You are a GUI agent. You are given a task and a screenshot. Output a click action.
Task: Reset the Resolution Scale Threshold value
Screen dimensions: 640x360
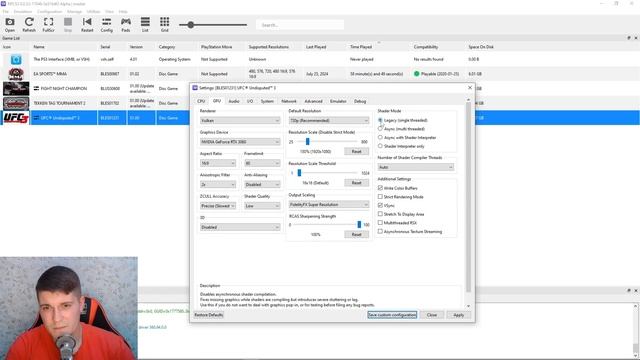point(356,183)
